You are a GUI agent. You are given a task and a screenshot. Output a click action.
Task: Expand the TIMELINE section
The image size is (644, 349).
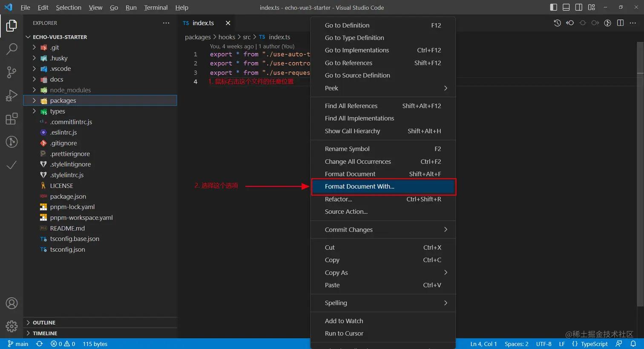100,333
